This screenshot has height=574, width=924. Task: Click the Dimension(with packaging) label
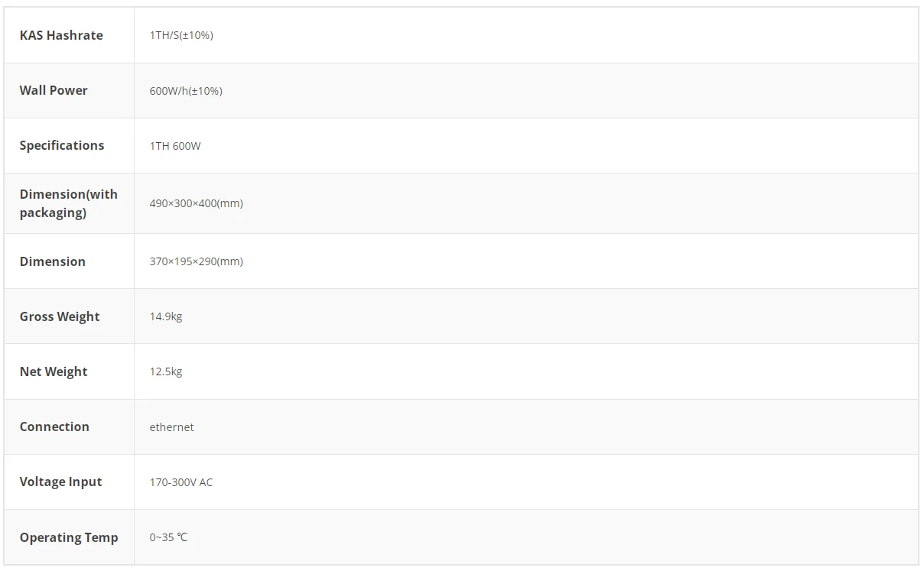tap(69, 203)
